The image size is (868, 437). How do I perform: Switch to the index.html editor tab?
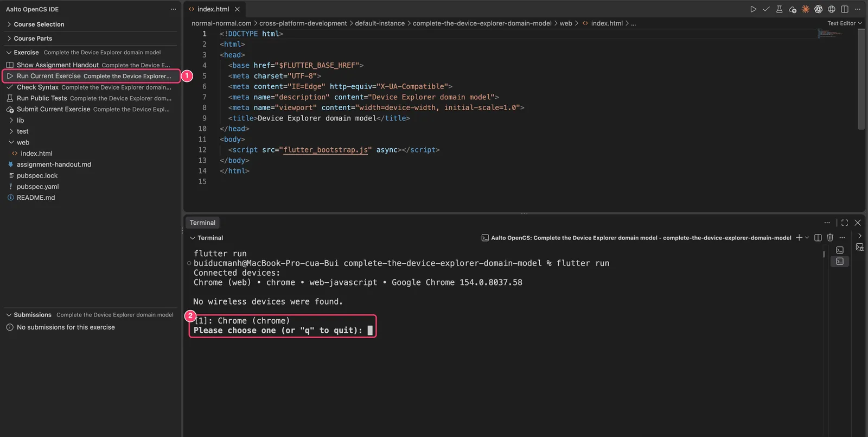tap(214, 9)
